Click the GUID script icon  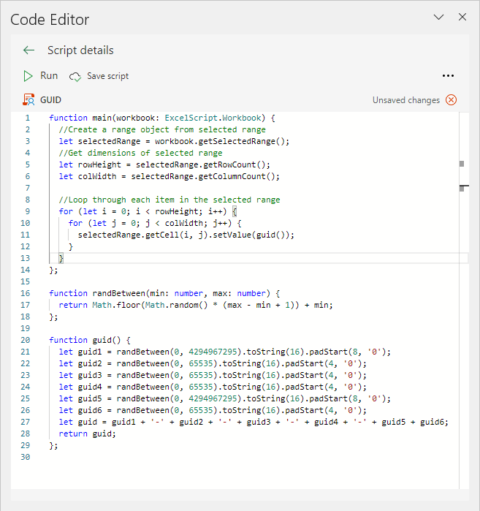[29, 100]
